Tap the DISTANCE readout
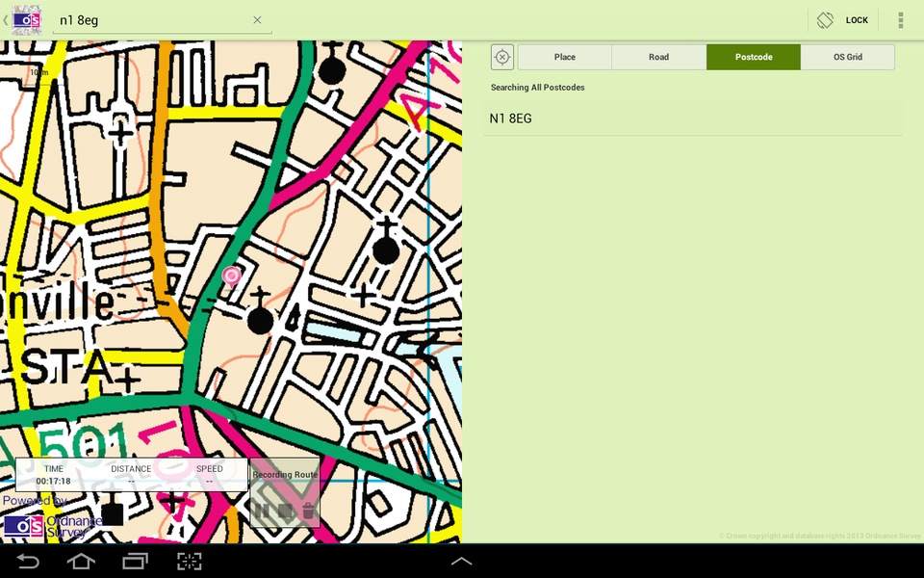This screenshot has height=578, width=924. [131, 475]
